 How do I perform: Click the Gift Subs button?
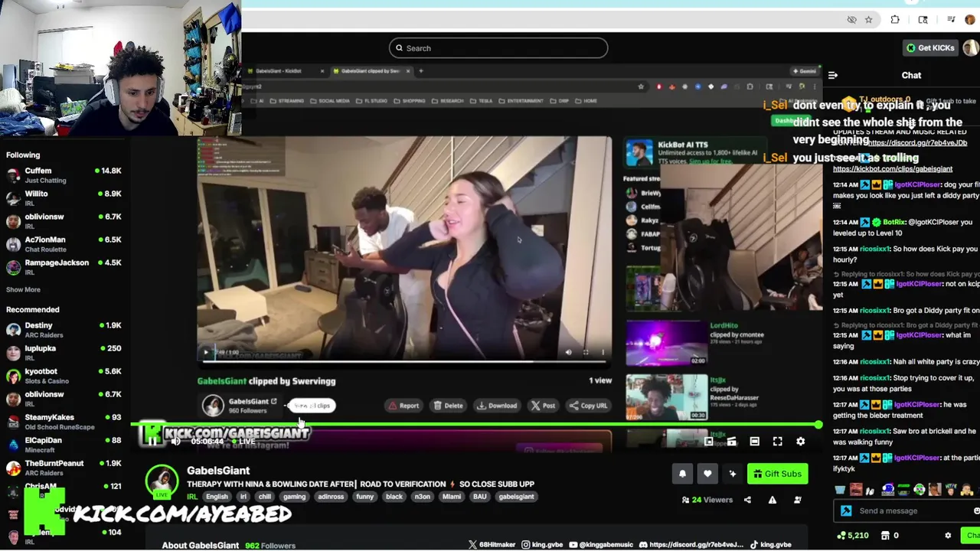[x=777, y=474]
